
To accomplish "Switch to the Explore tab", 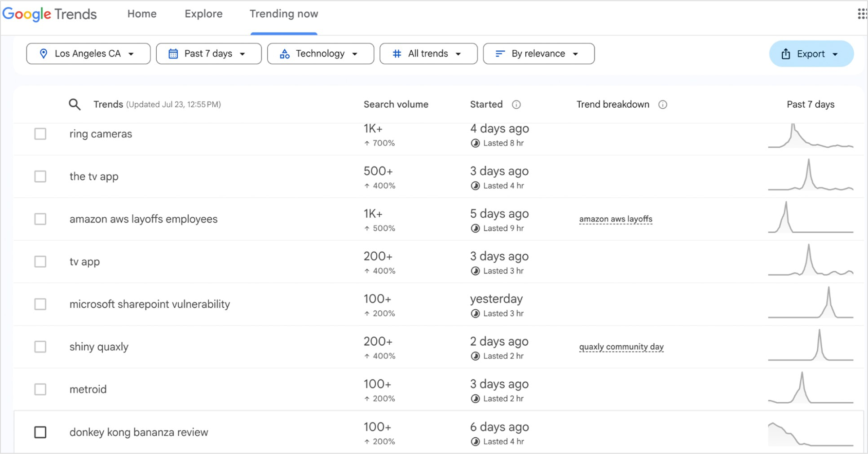I will pos(203,14).
